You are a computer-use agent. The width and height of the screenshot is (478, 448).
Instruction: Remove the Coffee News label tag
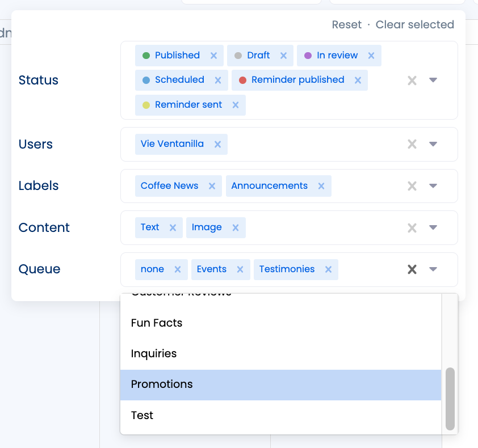click(x=212, y=186)
